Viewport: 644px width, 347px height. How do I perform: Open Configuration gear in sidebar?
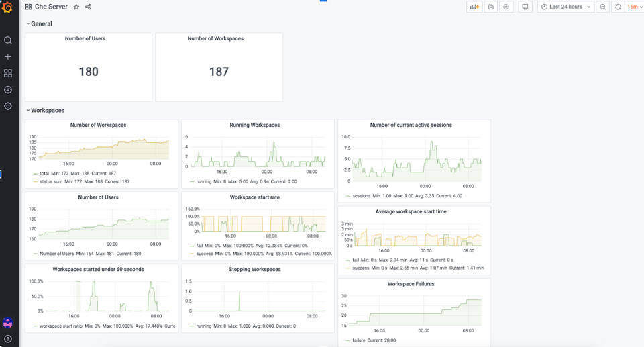(x=8, y=106)
